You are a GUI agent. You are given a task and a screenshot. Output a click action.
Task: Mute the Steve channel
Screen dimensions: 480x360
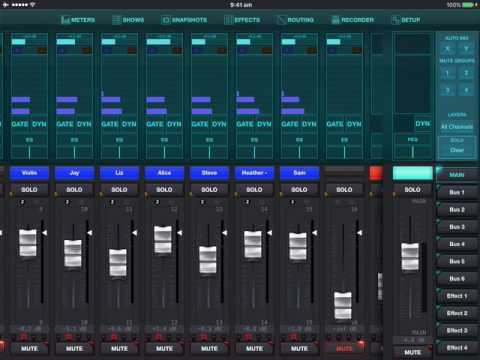click(x=209, y=348)
